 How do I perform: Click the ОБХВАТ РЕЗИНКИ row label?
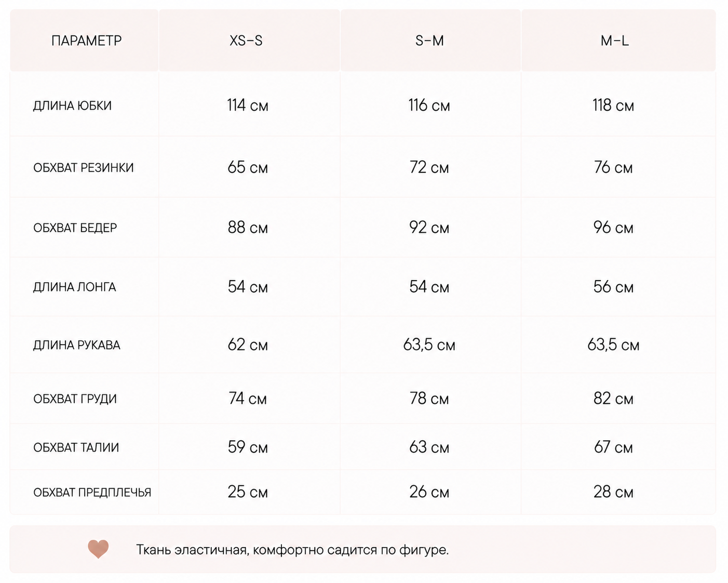tap(84, 168)
